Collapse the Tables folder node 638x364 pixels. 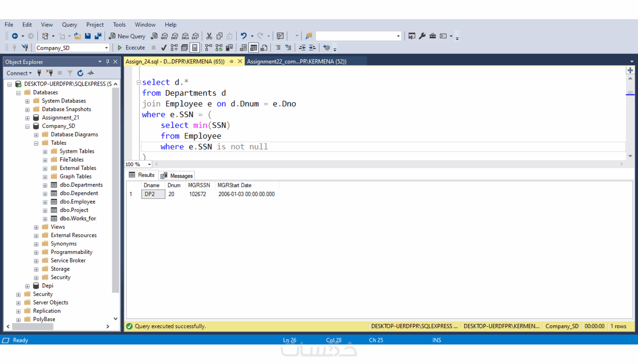pos(36,143)
